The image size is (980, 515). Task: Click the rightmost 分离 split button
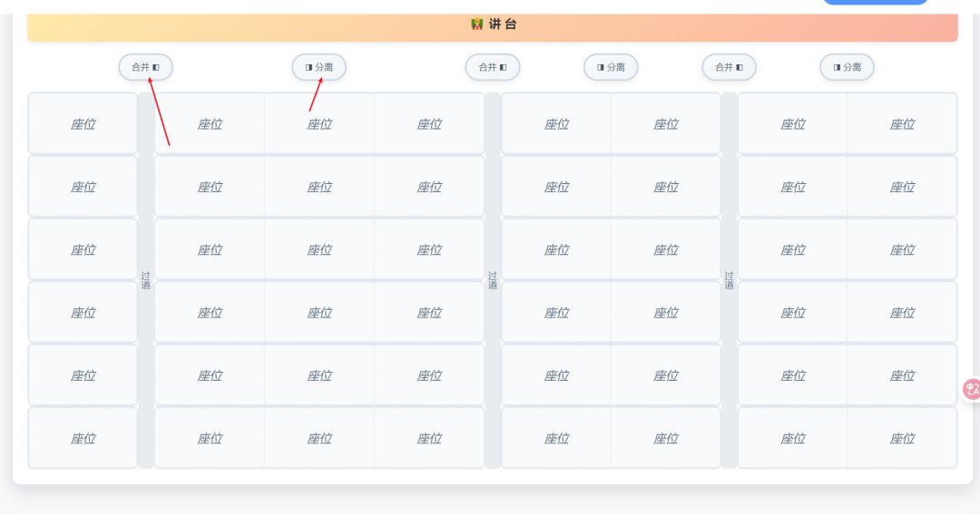(847, 67)
